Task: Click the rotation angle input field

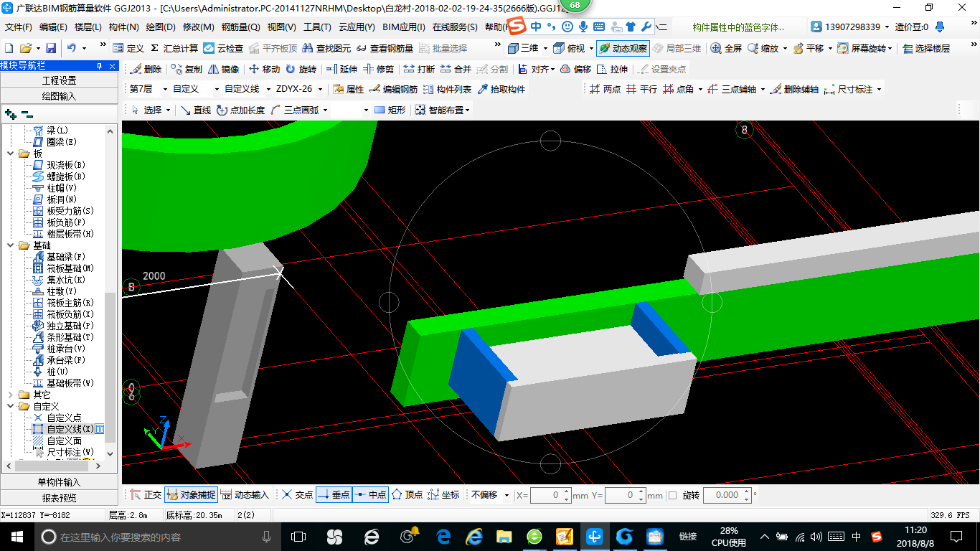Action: [727, 495]
